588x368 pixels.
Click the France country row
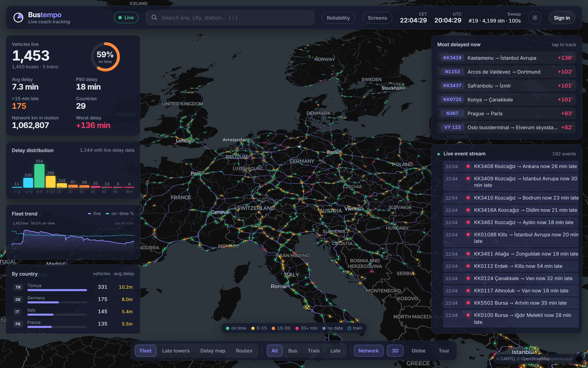point(73,324)
